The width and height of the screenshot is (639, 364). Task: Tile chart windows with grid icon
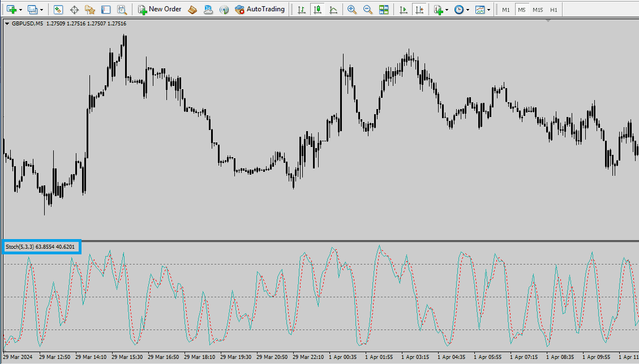384,10
